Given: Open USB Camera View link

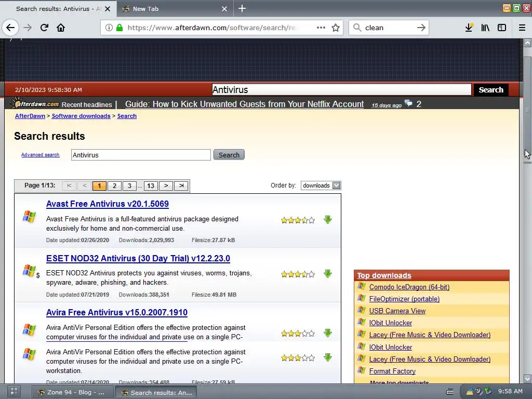Looking at the screenshot, I should pos(397,311).
